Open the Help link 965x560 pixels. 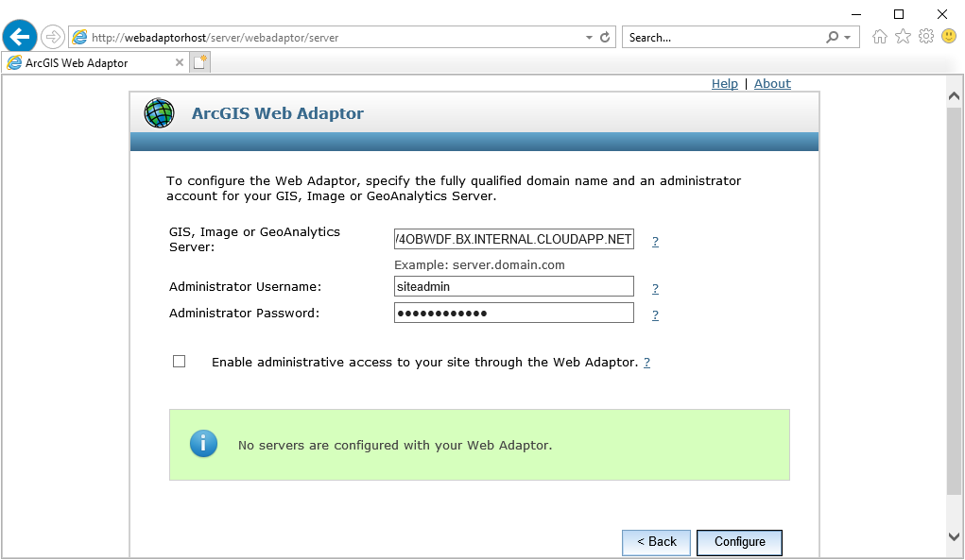[724, 84]
